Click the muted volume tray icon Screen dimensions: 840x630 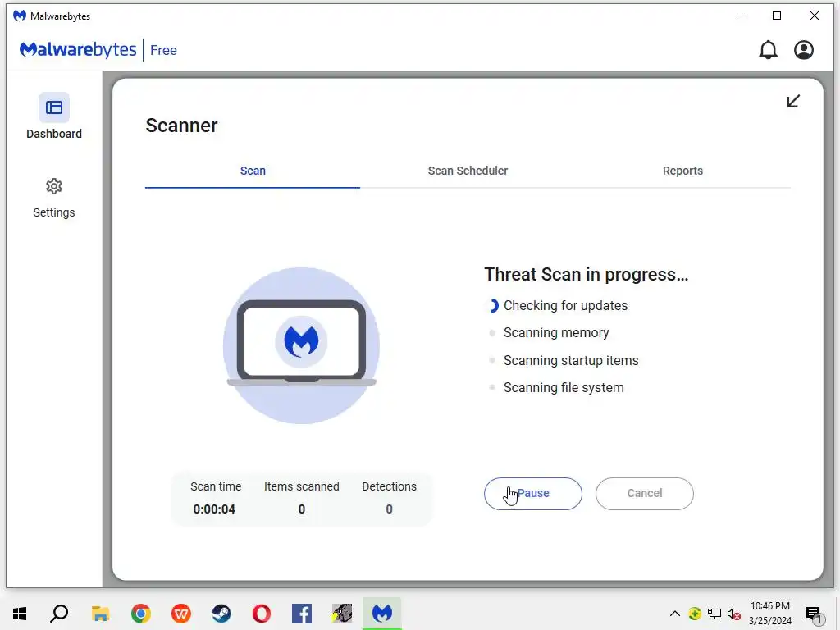point(734,614)
